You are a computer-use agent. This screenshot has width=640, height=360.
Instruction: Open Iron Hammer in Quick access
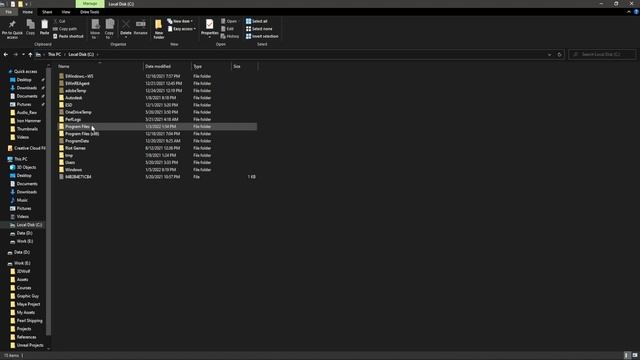coord(29,121)
